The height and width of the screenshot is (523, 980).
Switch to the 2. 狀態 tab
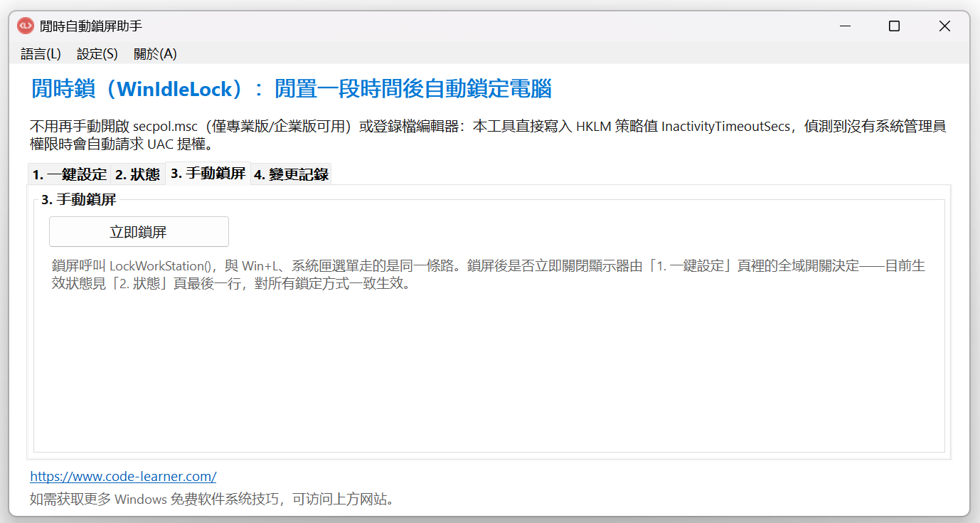[x=138, y=174]
